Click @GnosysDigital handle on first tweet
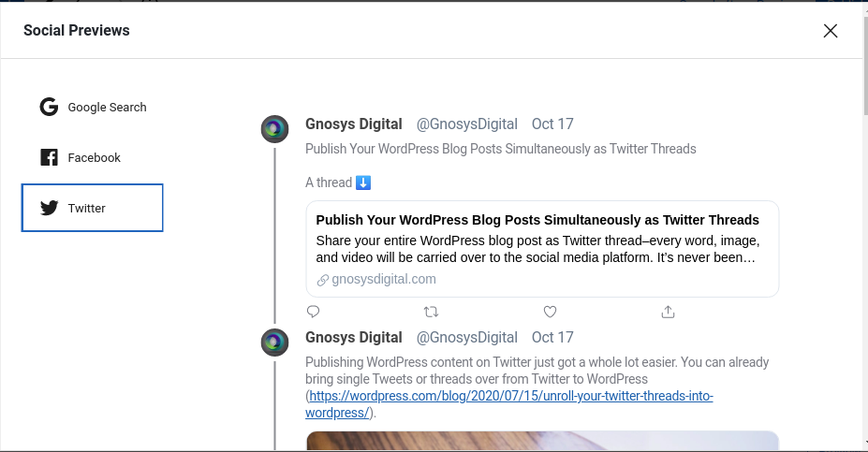This screenshot has height=452, width=868. [466, 124]
